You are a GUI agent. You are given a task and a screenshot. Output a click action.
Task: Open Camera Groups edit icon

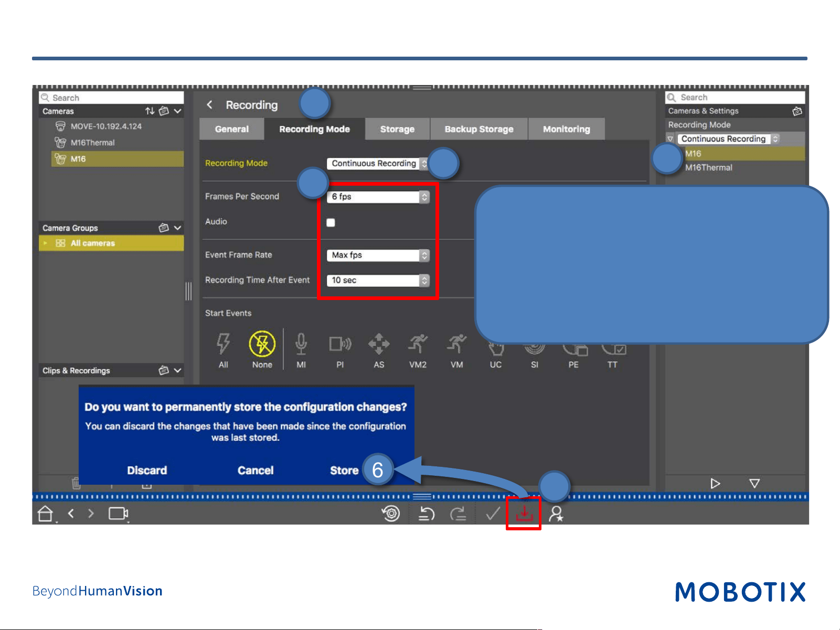164,228
